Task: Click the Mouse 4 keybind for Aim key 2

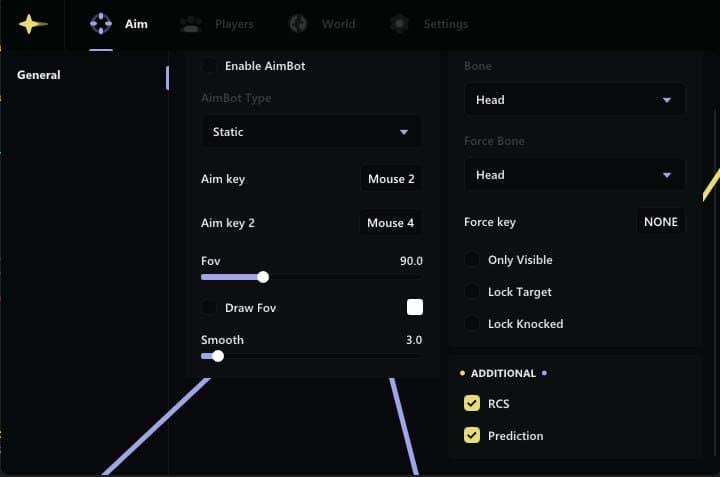Action: (391, 223)
